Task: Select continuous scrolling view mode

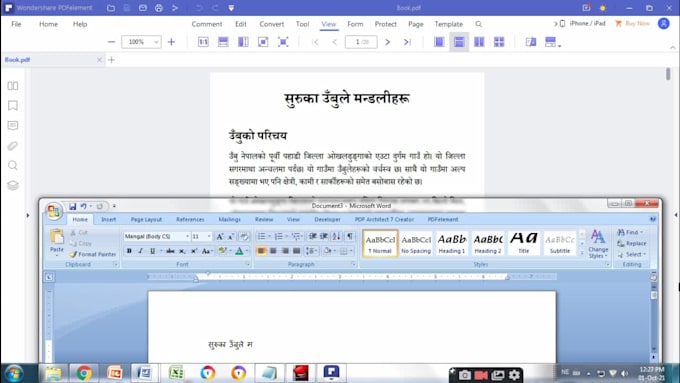Action: (x=459, y=42)
